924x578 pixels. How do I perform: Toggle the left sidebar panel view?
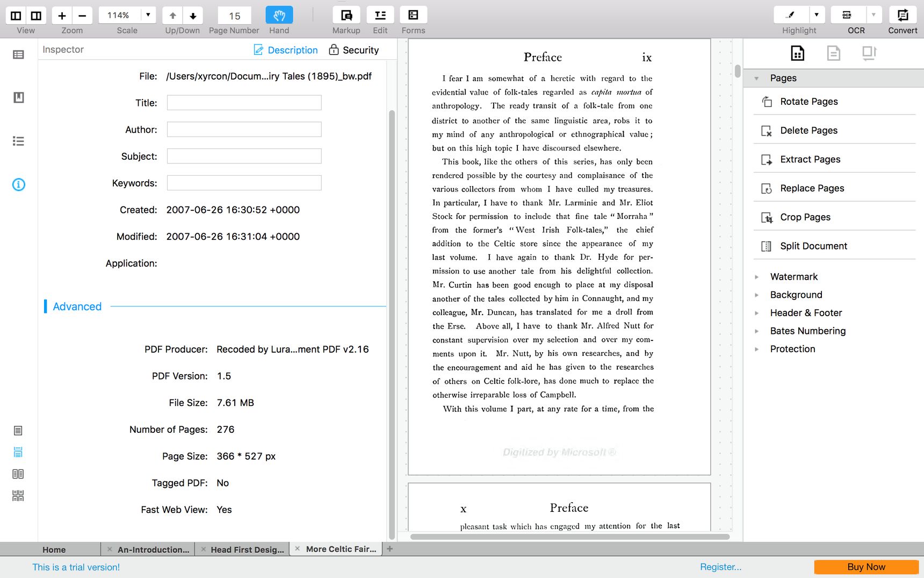pos(16,16)
